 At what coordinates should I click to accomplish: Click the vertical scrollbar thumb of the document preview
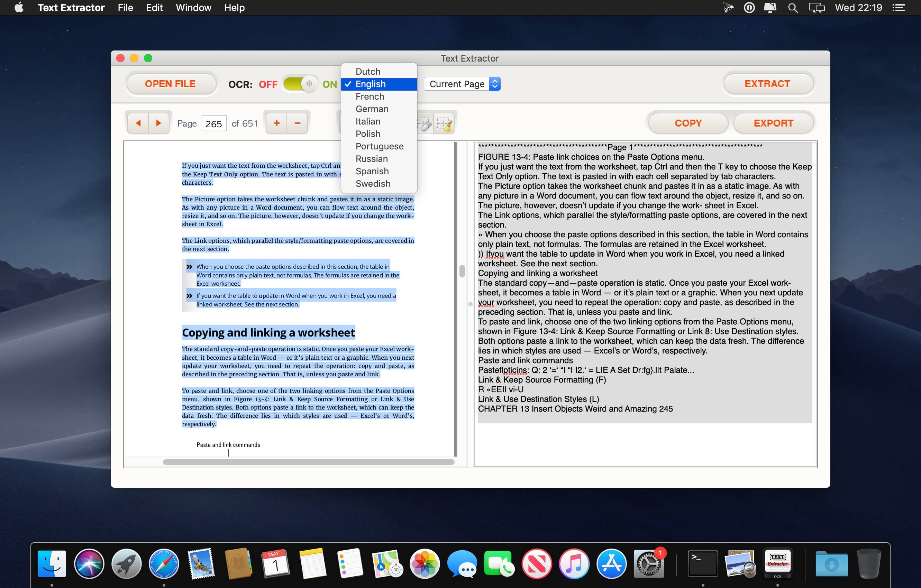coord(462,271)
